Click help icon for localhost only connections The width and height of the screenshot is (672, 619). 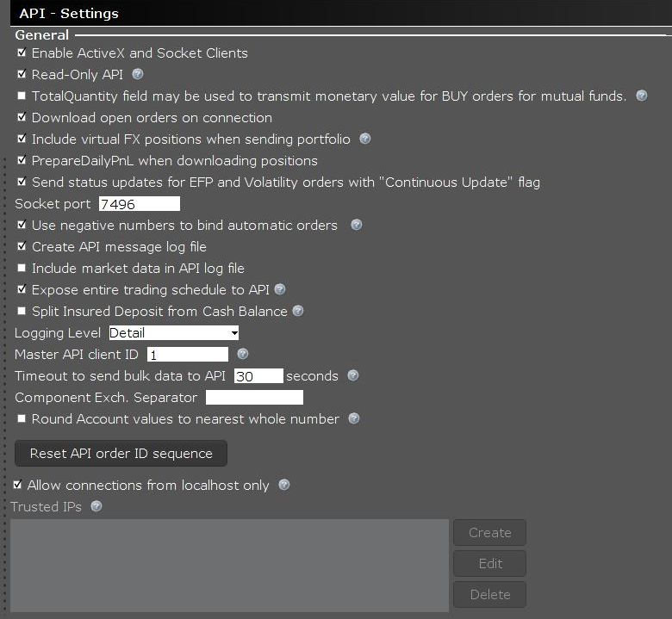283,485
